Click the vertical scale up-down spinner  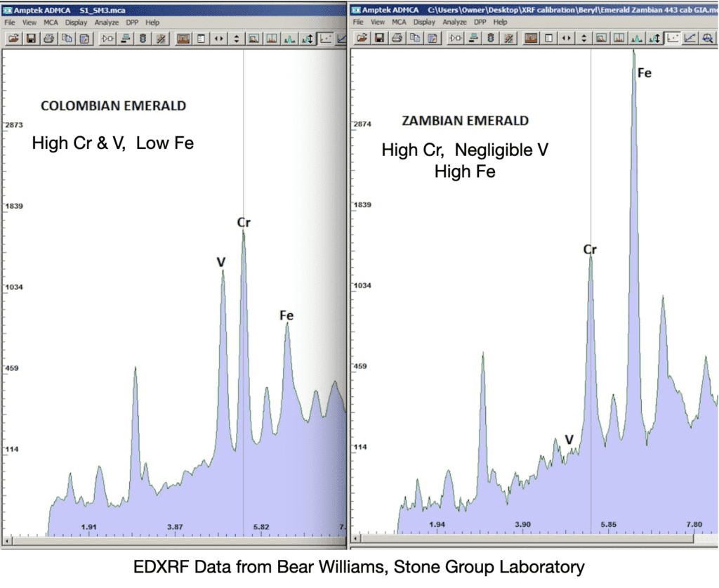pos(237,39)
